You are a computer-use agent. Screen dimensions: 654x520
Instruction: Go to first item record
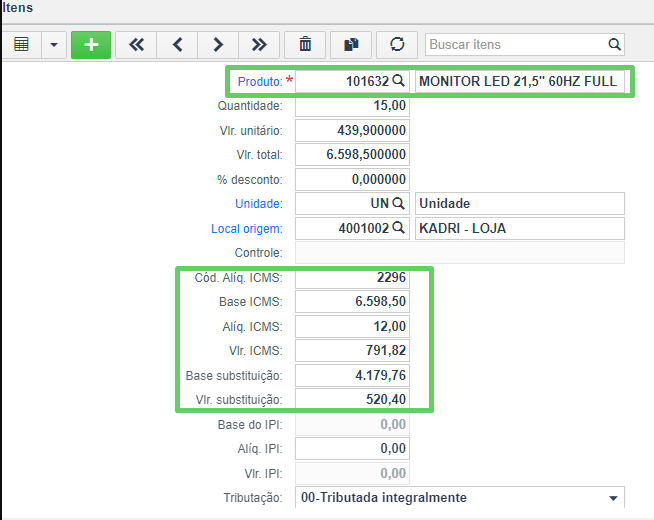click(x=136, y=45)
